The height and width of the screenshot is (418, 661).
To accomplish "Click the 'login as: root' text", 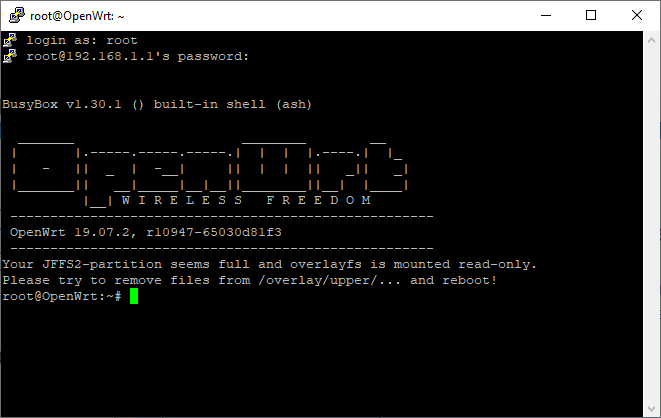I will tap(82, 40).
